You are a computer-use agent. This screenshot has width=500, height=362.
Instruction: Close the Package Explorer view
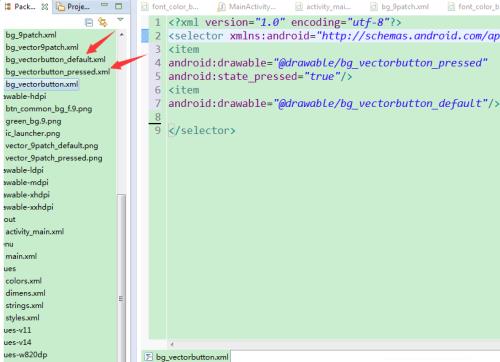45,6
